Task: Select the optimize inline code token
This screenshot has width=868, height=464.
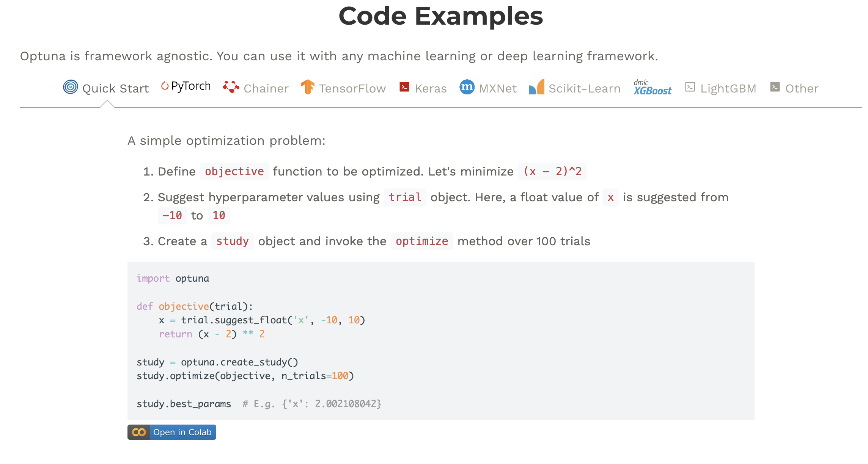Action: click(421, 241)
